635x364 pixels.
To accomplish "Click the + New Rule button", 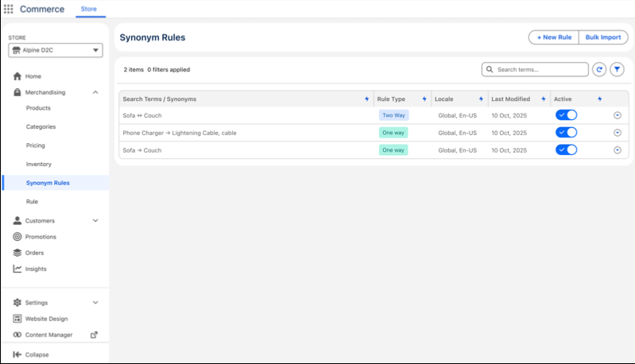I will tap(554, 37).
